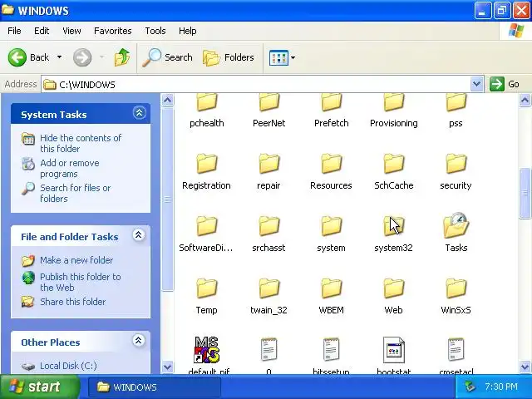Click Share this folder link

pos(72,302)
